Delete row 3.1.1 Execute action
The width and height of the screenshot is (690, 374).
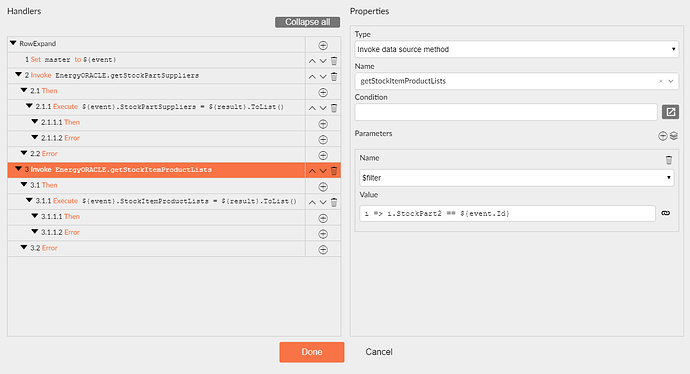coord(334,202)
